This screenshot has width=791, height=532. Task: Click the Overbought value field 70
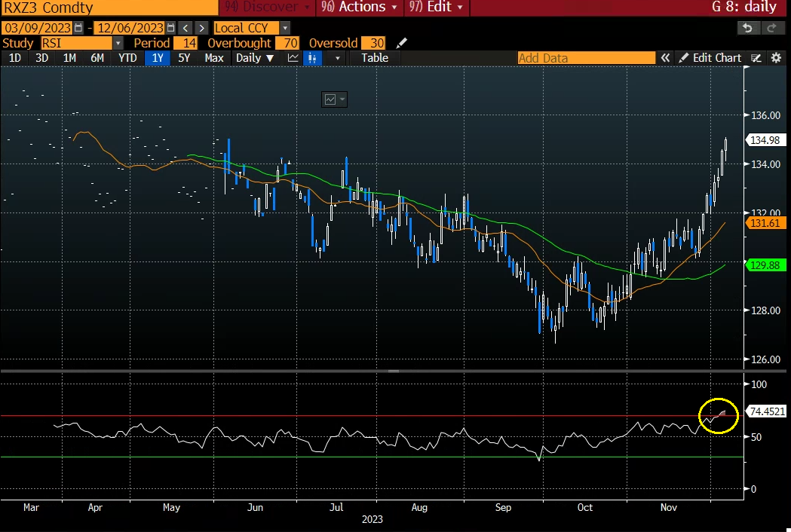click(x=288, y=44)
